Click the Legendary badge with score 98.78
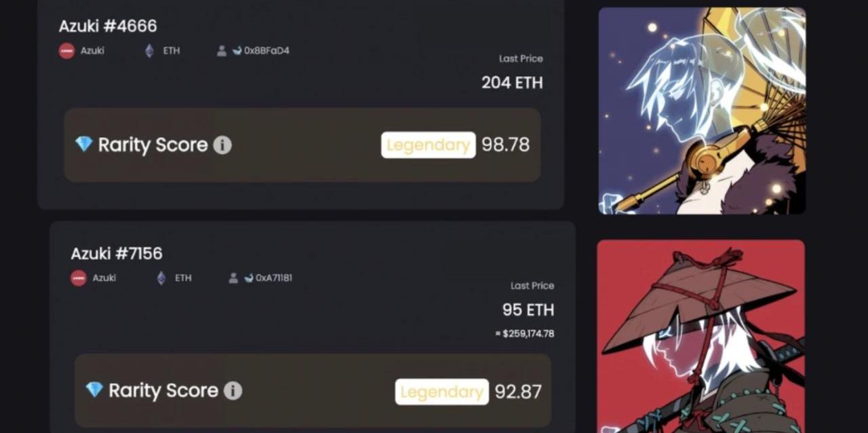The image size is (868, 433). 429,145
